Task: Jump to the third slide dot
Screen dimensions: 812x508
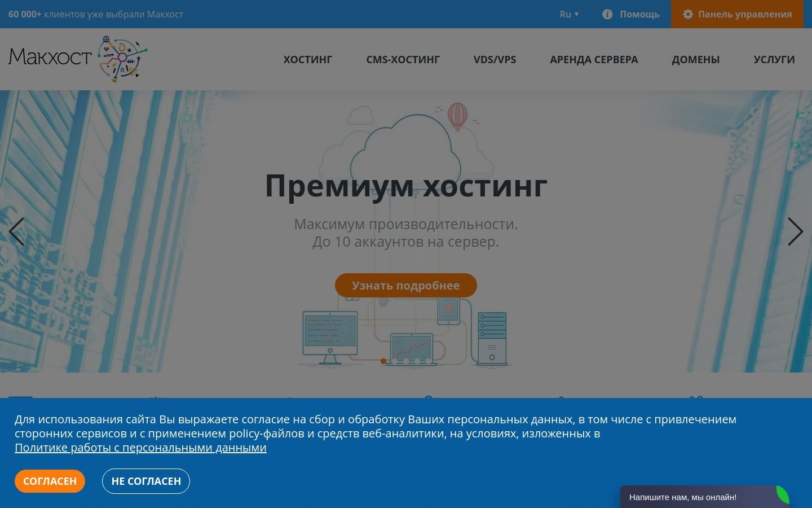Action: pyautogui.click(x=406, y=361)
